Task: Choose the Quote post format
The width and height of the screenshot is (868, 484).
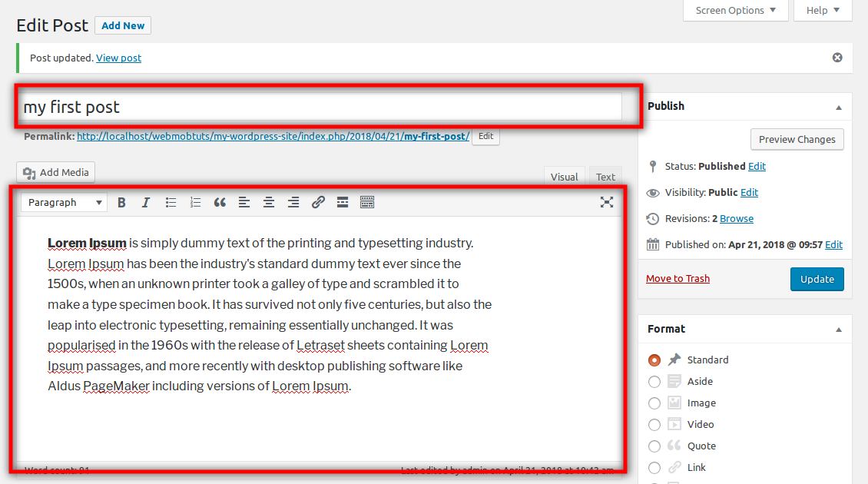Action: 654,446
